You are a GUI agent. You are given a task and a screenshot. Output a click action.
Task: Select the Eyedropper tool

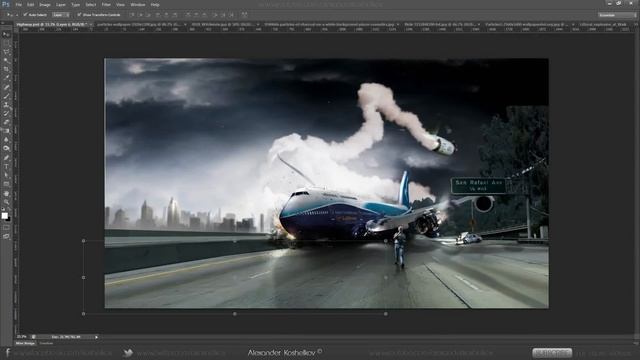(x=6, y=78)
